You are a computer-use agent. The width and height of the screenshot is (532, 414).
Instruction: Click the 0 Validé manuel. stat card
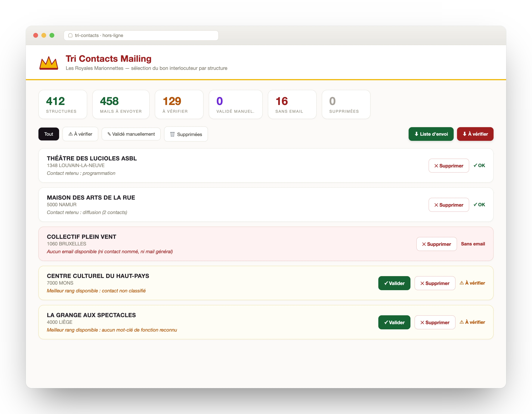click(x=236, y=105)
